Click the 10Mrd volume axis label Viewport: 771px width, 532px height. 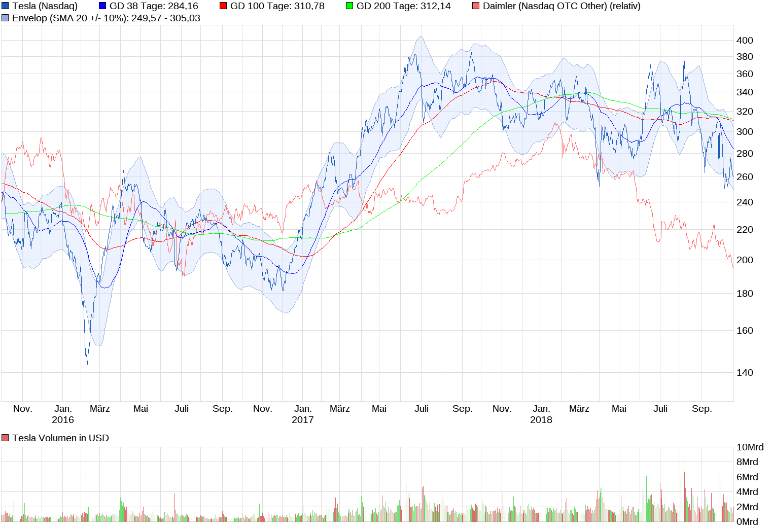point(750,447)
